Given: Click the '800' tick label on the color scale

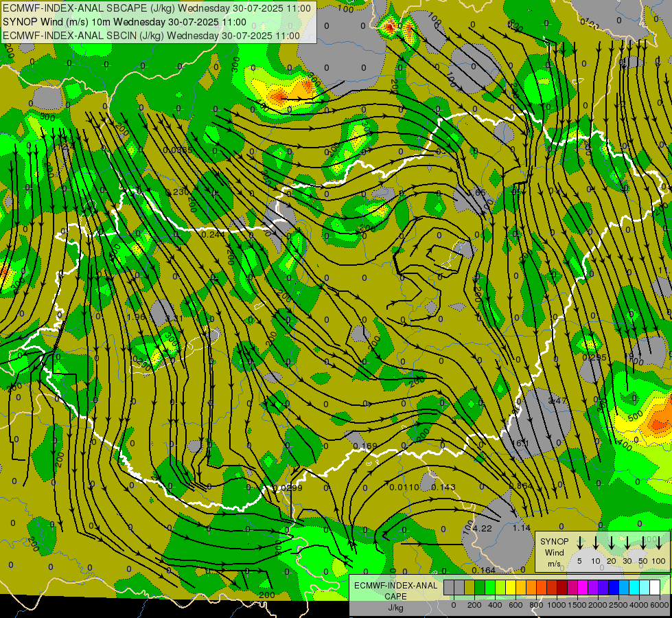Looking at the screenshot, I should (x=536, y=605).
